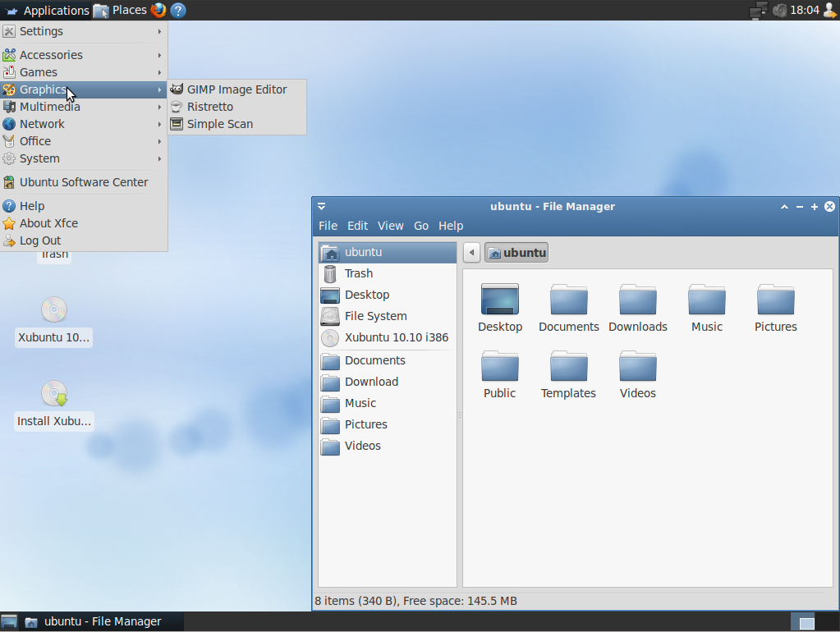Image resolution: width=840 pixels, height=632 pixels.
Task: Click About Xfce star entry
Action: click(84, 222)
